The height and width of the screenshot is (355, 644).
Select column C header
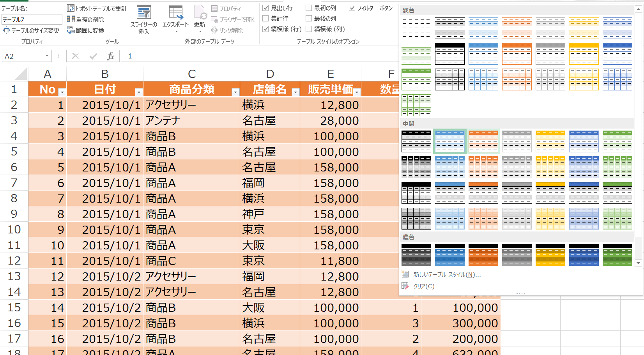pos(192,74)
